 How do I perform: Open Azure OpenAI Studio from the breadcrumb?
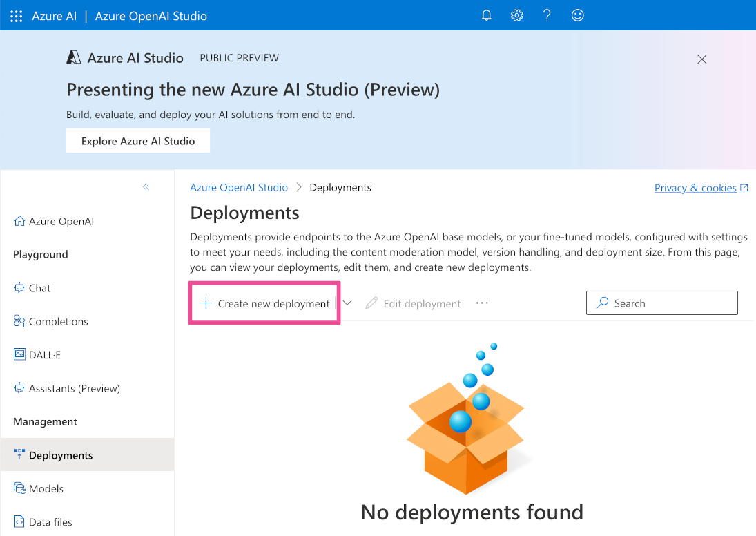point(238,187)
